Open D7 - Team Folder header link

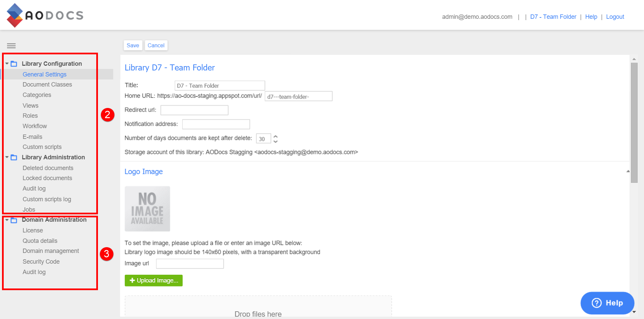tap(553, 17)
